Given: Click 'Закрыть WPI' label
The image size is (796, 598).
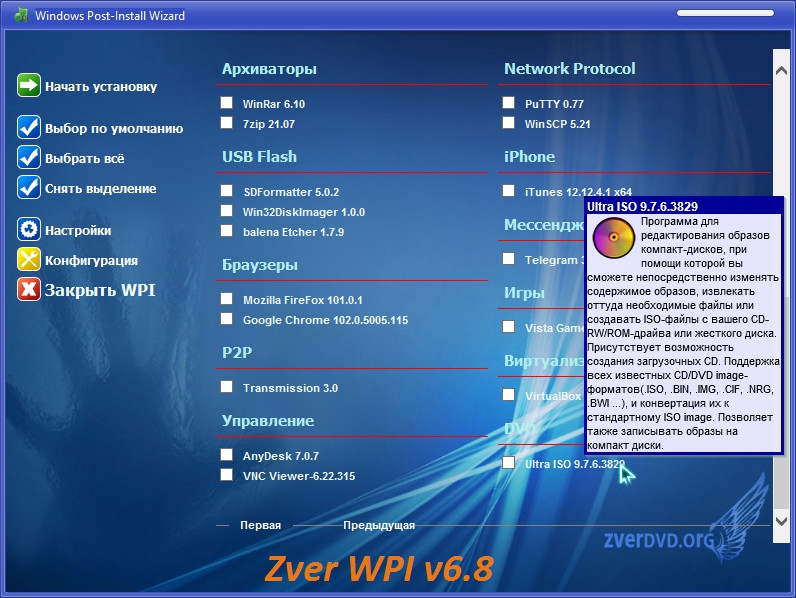Looking at the screenshot, I should click(100, 290).
